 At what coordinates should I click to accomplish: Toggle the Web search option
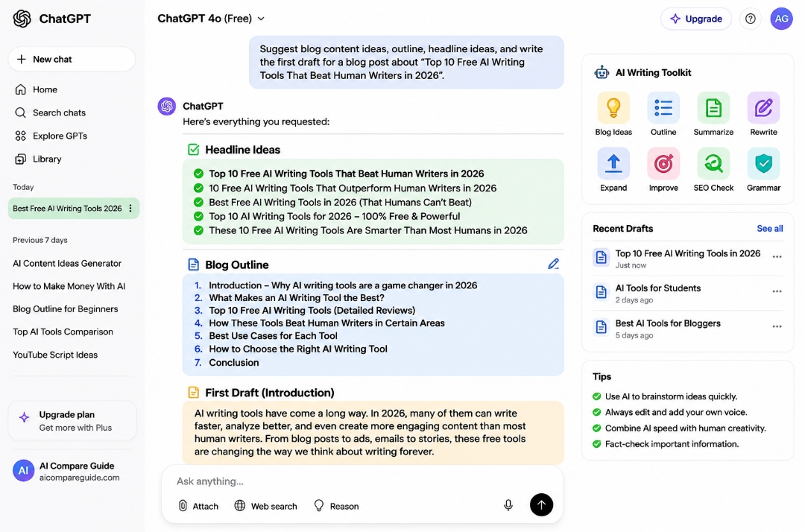point(265,506)
